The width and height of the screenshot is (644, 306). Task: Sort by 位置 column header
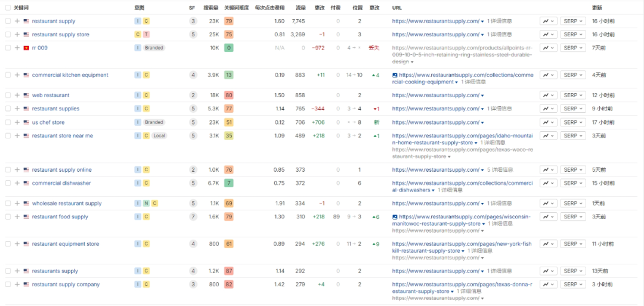click(x=357, y=8)
